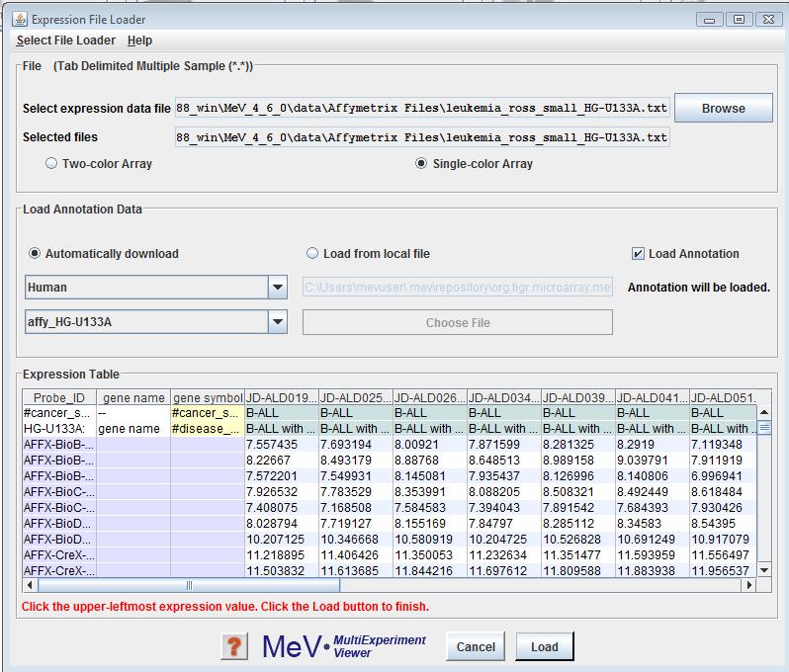Click the Java icon in title bar
The height and width of the screenshot is (672, 789).
[x=21, y=19]
